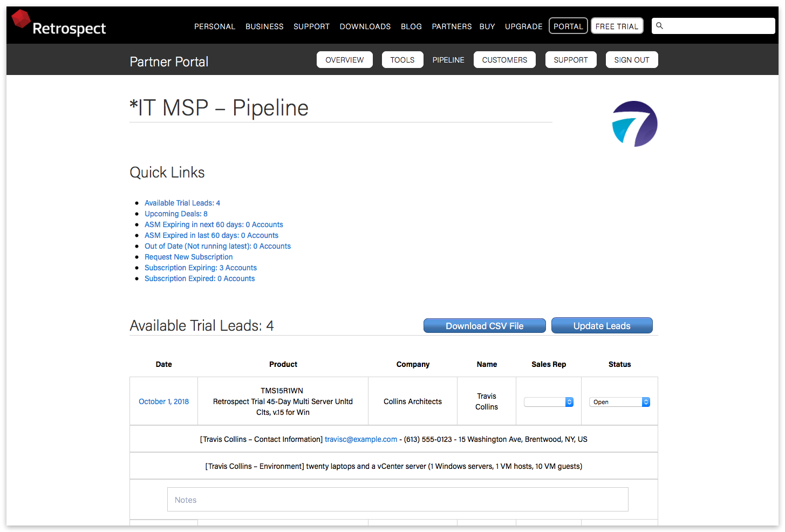Open ASM Expiring in next 60 days link

(x=214, y=224)
